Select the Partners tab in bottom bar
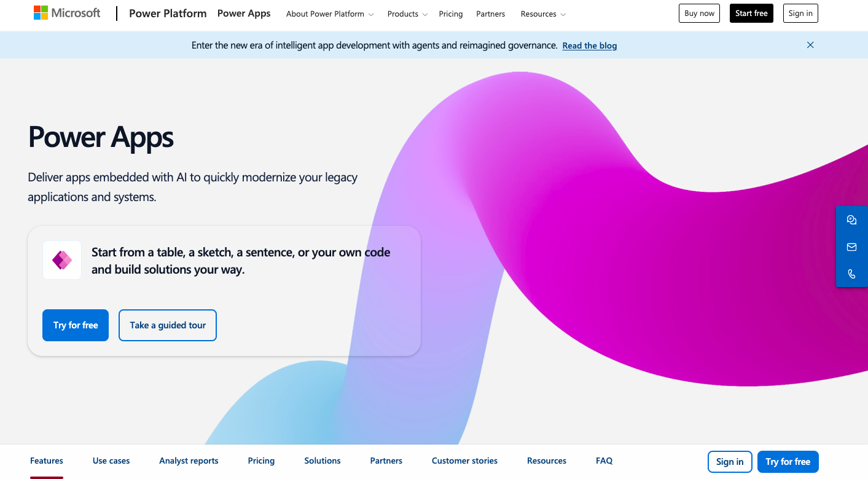Screen dimensions: 868x479 [x=386, y=461]
